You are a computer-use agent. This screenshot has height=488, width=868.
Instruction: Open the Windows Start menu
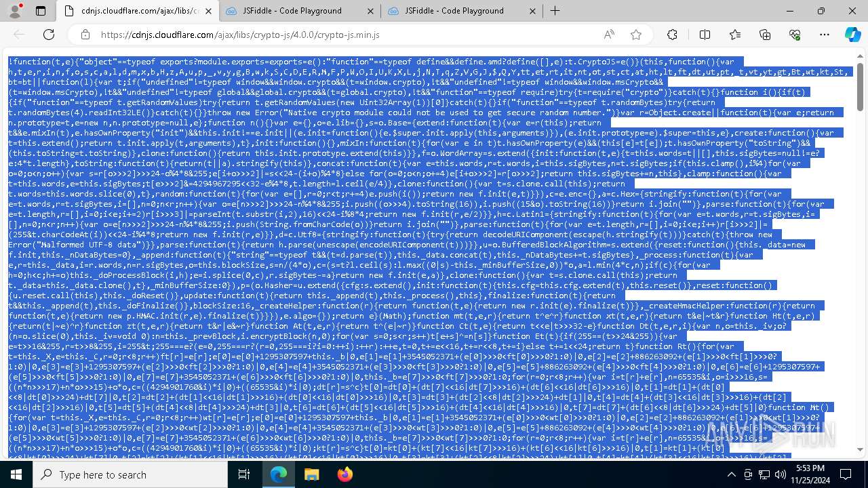point(16,474)
